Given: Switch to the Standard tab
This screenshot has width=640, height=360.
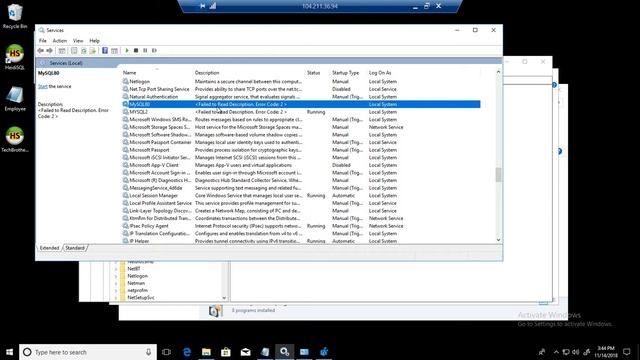Looking at the screenshot, I should (x=75, y=248).
